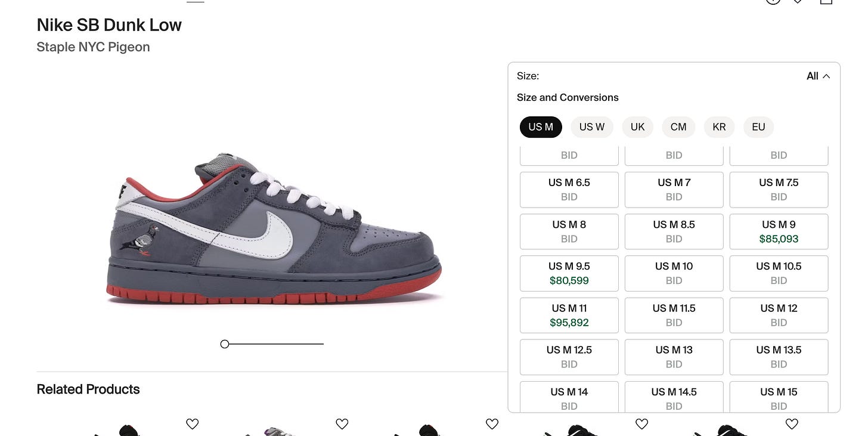
Task: Favorite the first related product heart icon
Action: (192, 424)
